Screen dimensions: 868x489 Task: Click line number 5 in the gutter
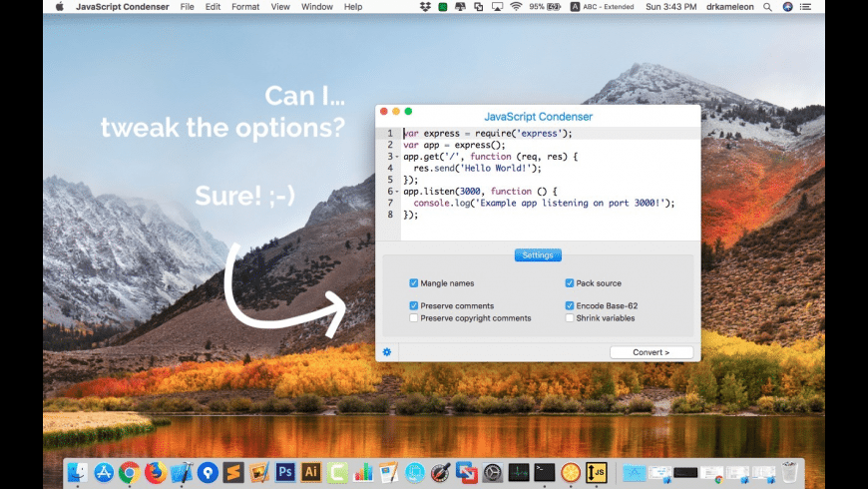[390, 180]
